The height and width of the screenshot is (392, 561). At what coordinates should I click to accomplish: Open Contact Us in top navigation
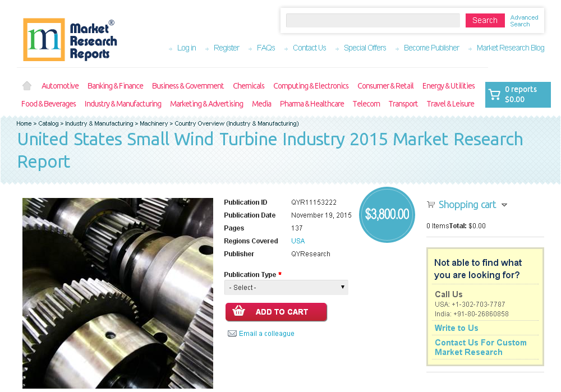coord(310,48)
